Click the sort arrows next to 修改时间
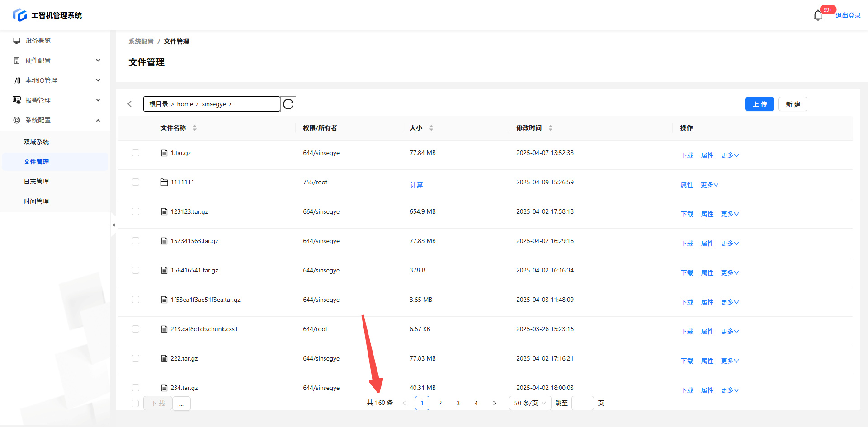Screen dimensions: 868x427 (x=551, y=128)
